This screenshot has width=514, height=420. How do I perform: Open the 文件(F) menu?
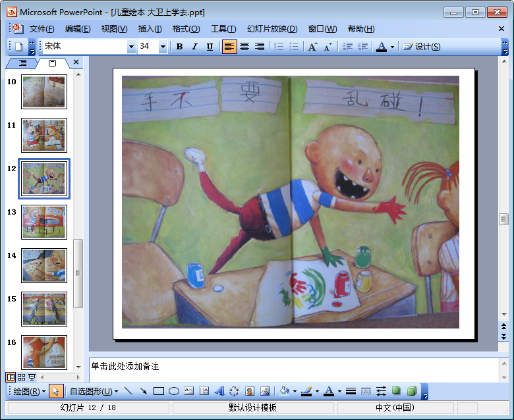42,29
